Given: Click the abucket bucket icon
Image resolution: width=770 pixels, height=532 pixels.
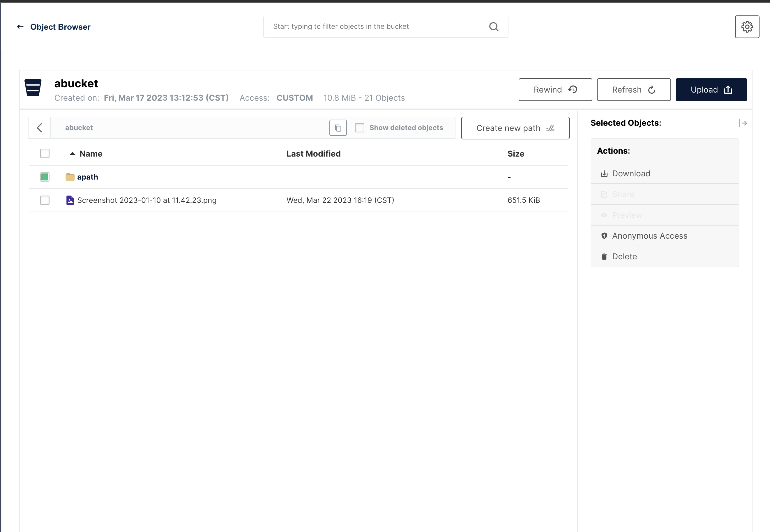Looking at the screenshot, I should [x=33, y=88].
